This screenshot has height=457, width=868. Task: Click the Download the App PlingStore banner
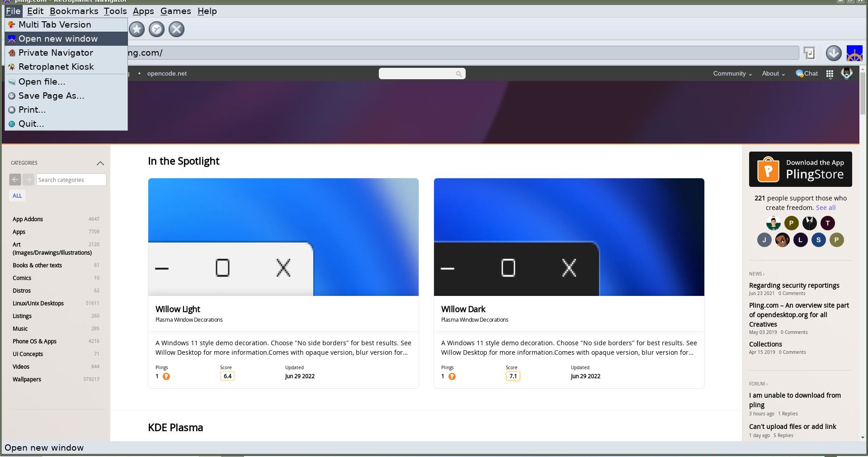pos(801,169)
